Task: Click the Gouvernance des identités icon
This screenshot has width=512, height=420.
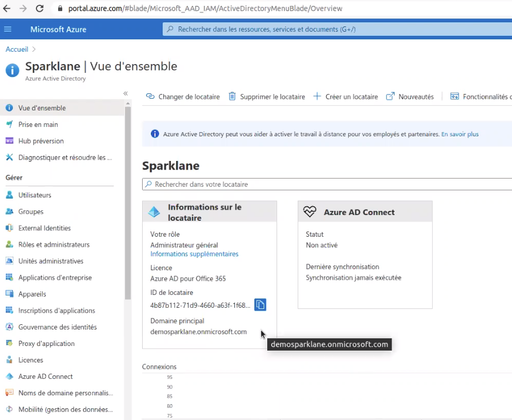Action: coord(9,327)
